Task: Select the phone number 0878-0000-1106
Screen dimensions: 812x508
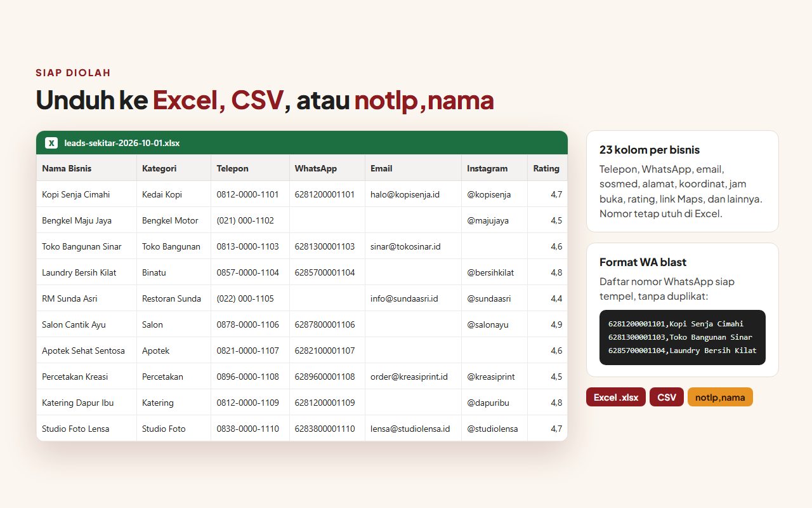Action: tap(247, 324)
